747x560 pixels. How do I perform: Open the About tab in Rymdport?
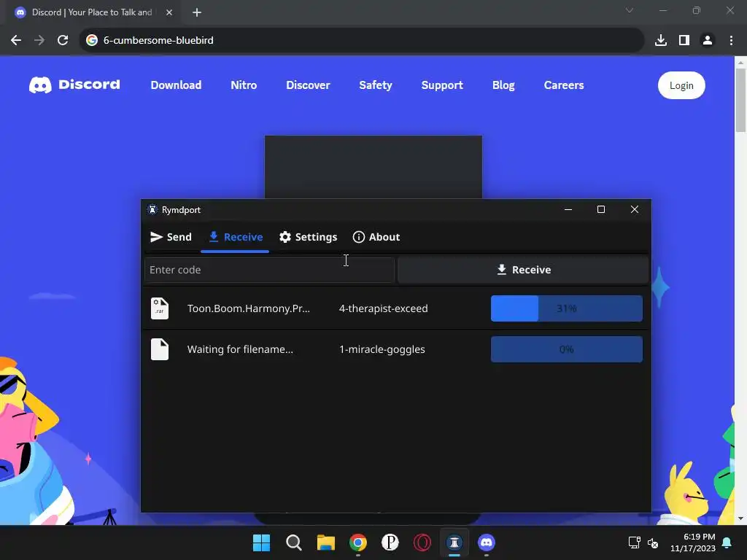[376, 237]
